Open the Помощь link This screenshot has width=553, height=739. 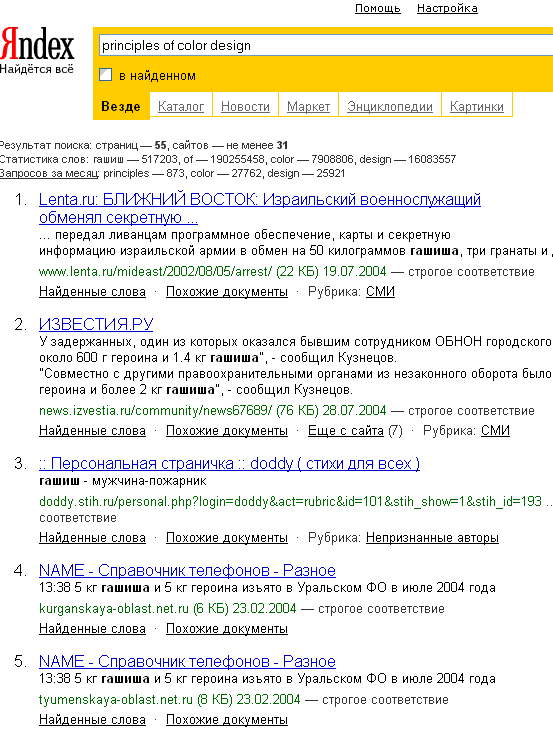coord(378,8)
